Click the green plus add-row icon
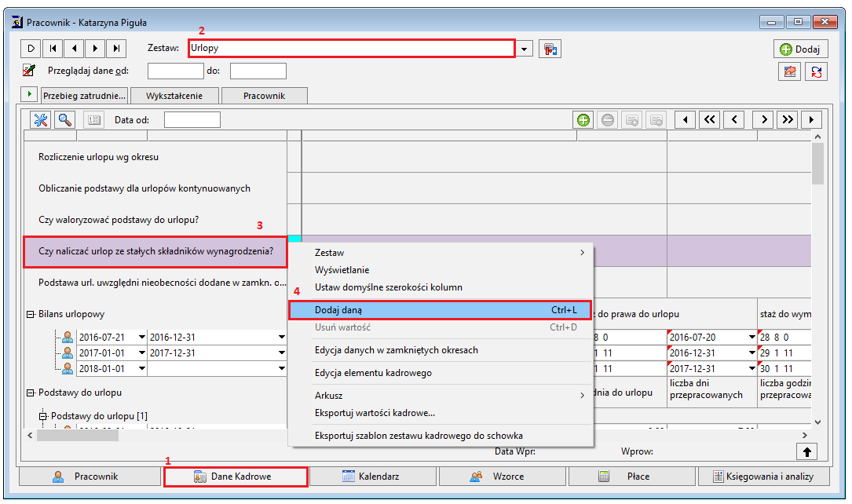This screenshot has width=852, height=504. click(583, 119)
